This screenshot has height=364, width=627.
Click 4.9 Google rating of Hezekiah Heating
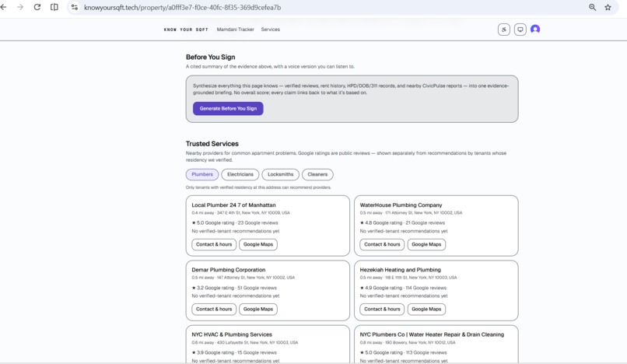[383, 288]
